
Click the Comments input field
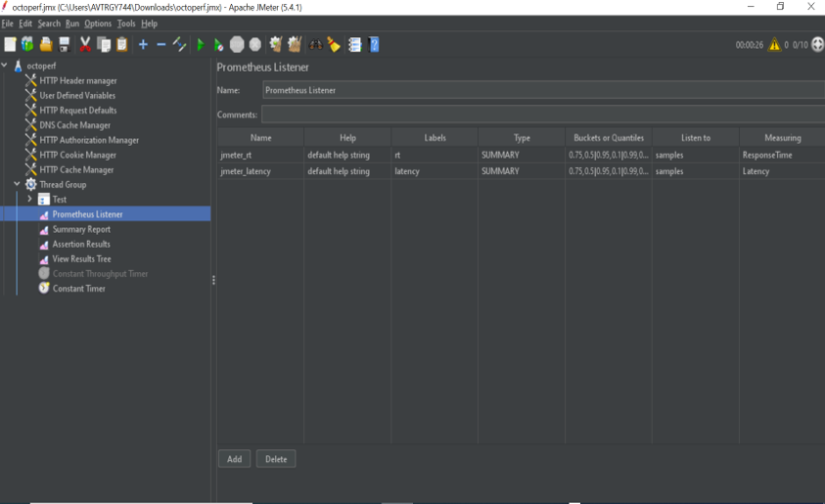click(x=543, y=115)
